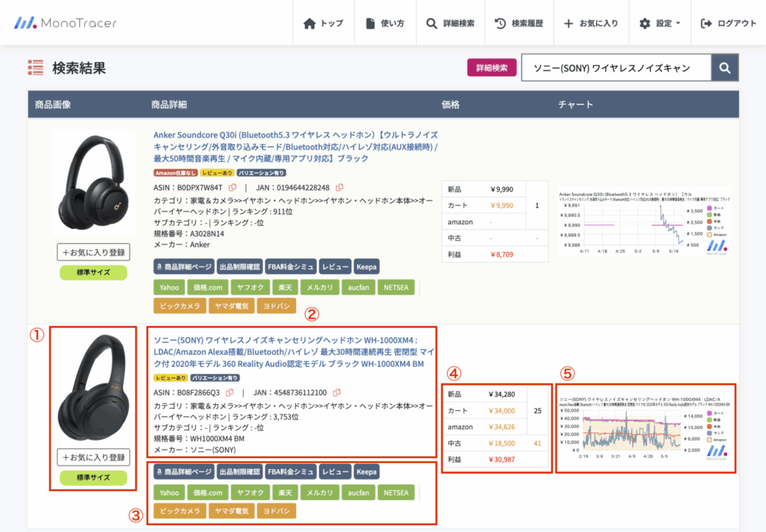Viewport: 766px width, 532px height.
Task: Copy the JAN 4548736112100
Action: pos(337,392)
